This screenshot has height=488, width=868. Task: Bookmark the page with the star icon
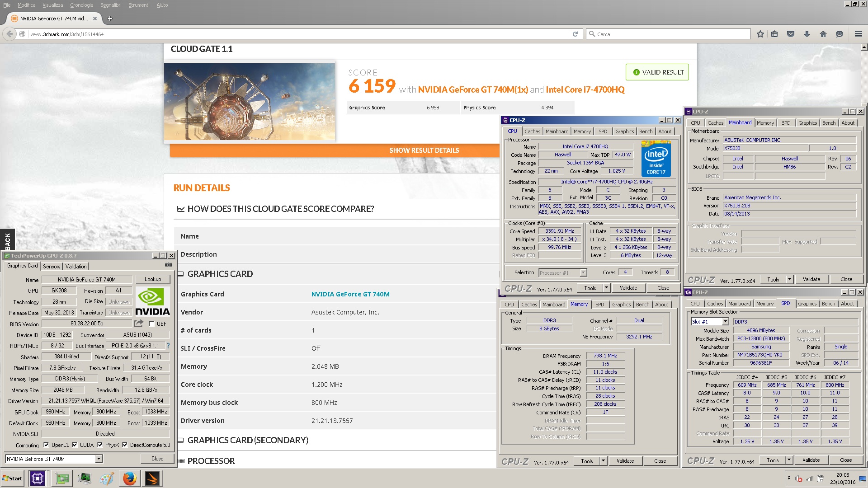pos(760,34)
